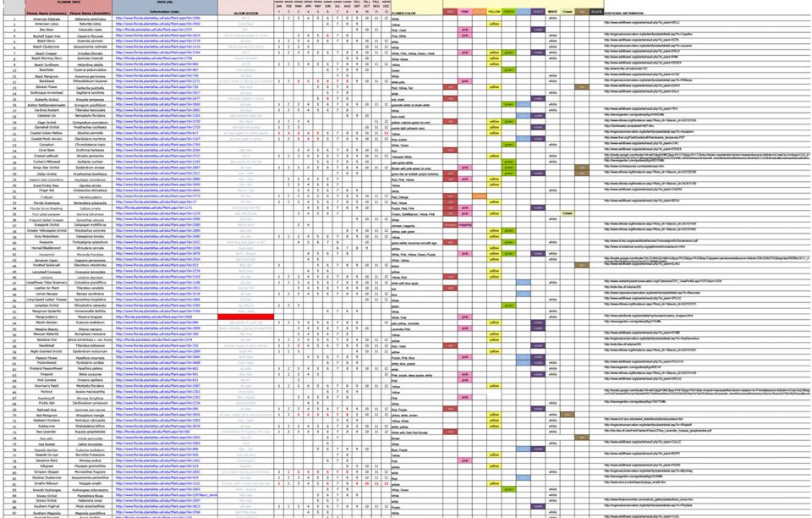Click the Information Links column header
This screenshot has width=812, height=518.
click(163, 11)
